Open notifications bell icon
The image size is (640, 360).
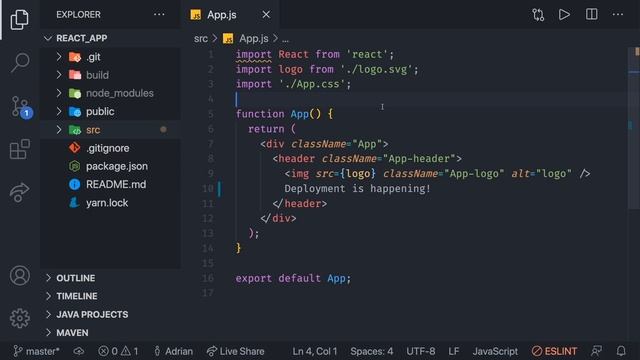[621, 351]
